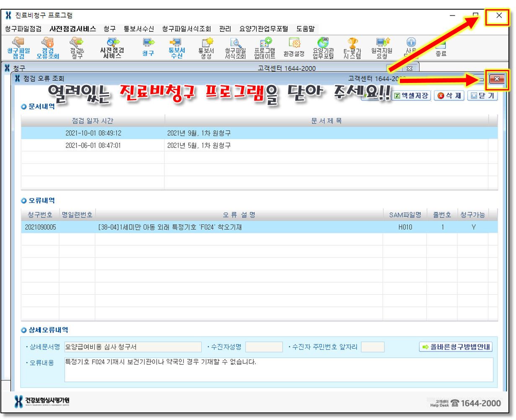Click the 올바른청구방법안내 button
Screen dimensions: 516x420
coord(456,347)
